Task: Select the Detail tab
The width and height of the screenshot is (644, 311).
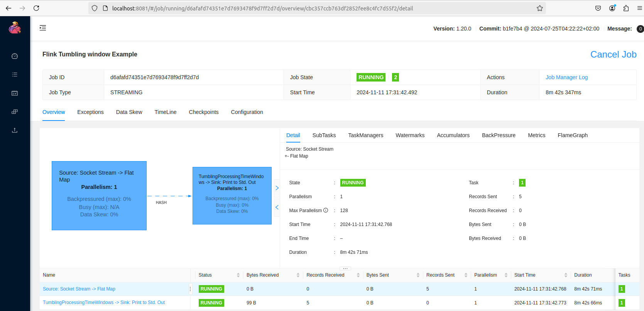Action: point(293,135)
